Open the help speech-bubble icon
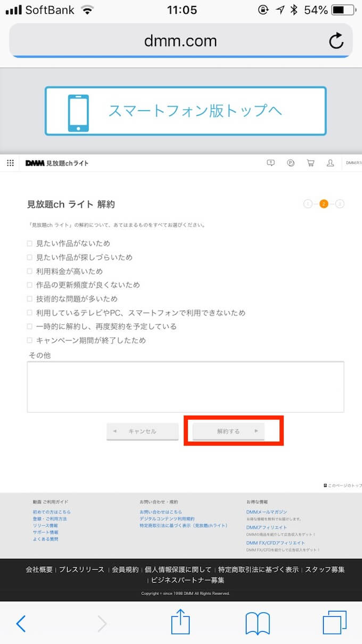 pyautogui.click(x=270, y=163)
